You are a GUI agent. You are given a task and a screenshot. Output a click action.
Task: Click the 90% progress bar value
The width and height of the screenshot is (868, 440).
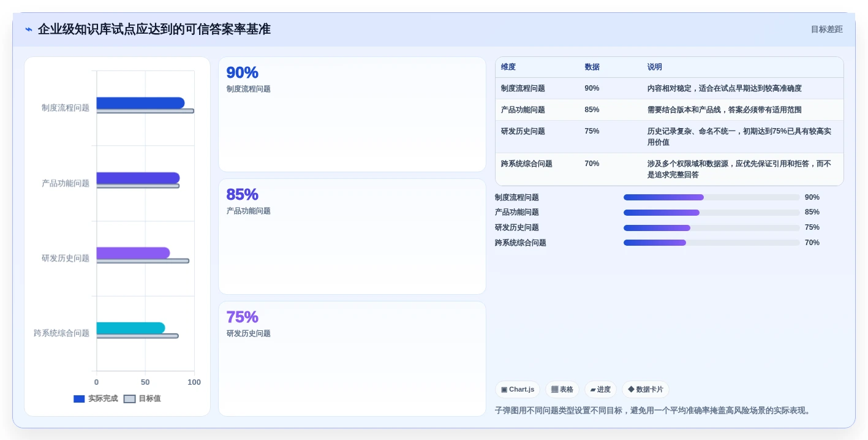click(x=812, y=197)
